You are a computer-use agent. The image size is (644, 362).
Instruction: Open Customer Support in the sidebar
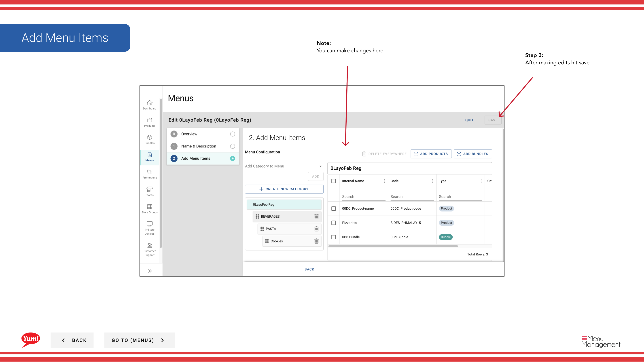150,250
